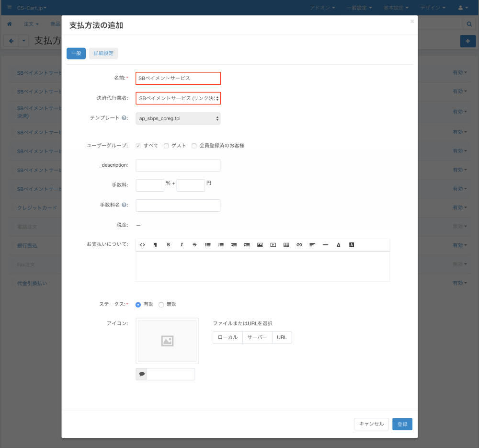Viewport: 479px width, 448px height.
Task: Open the デザイン menu
Action: click(433, 8)
